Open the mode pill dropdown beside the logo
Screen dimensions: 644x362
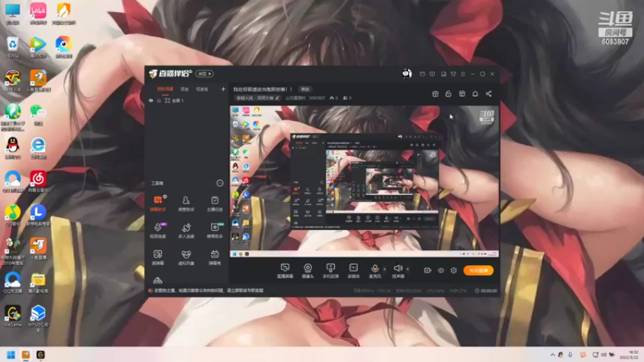coord(204,74)
